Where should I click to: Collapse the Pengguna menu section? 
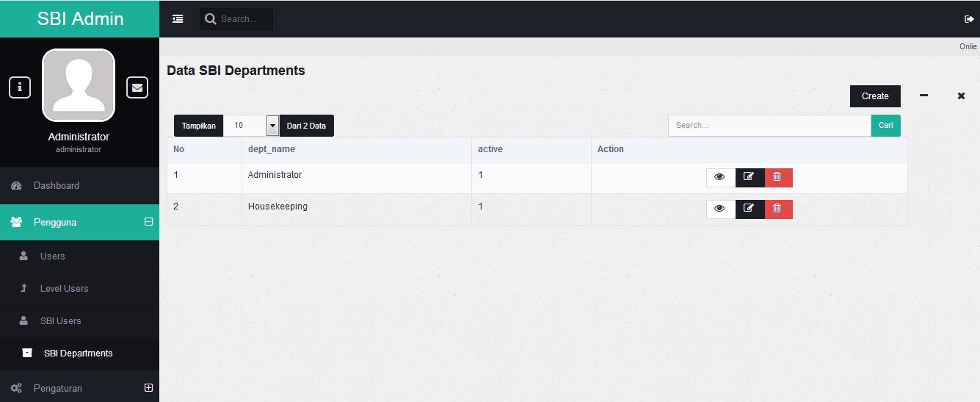[149, 222]
